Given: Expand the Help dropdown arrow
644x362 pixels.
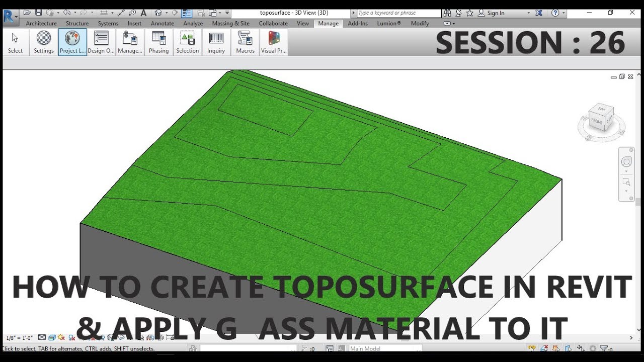Looking at the screenshot, I should (563, 13).
